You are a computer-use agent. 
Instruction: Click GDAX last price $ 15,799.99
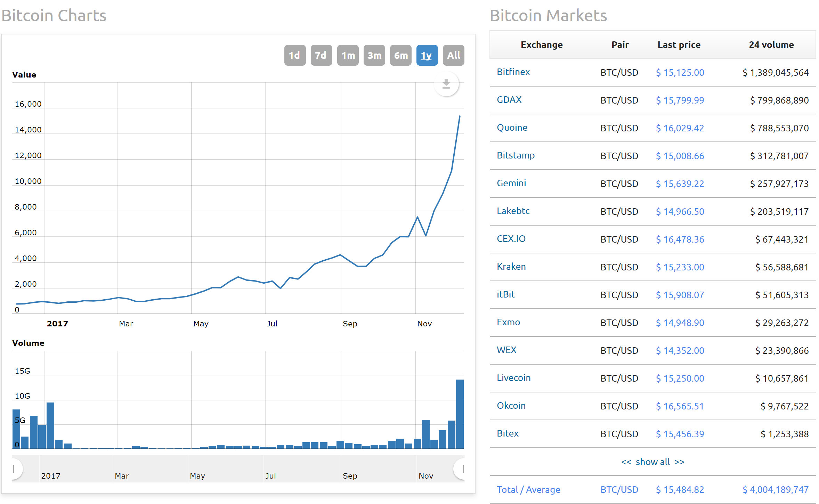coord(680,100)
